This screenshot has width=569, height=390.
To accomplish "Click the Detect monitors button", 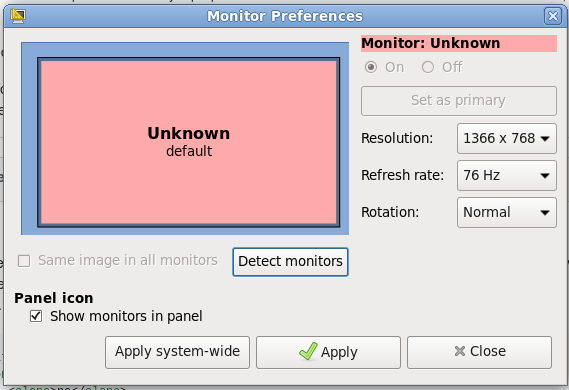I will tap(290, 262).
